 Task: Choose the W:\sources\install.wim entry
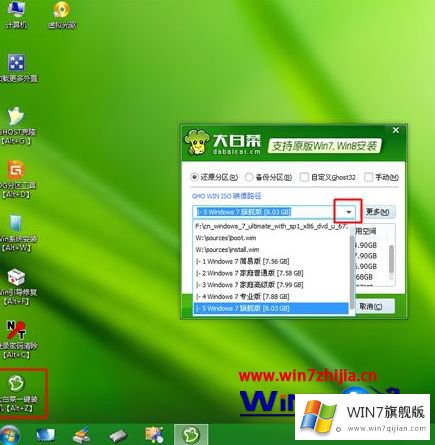point(271,250)
